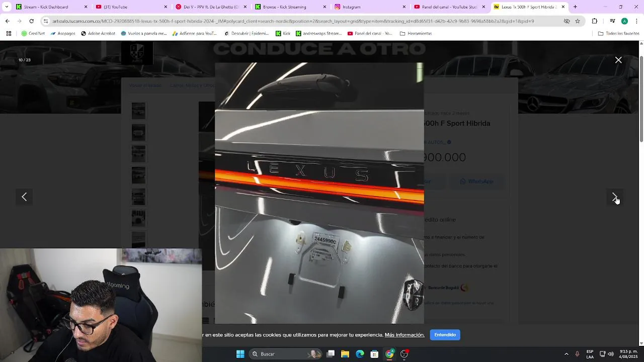Open Microsoft Store from the taskbar
The width and height of the screenshot is (644, 362).
point(374,354)
